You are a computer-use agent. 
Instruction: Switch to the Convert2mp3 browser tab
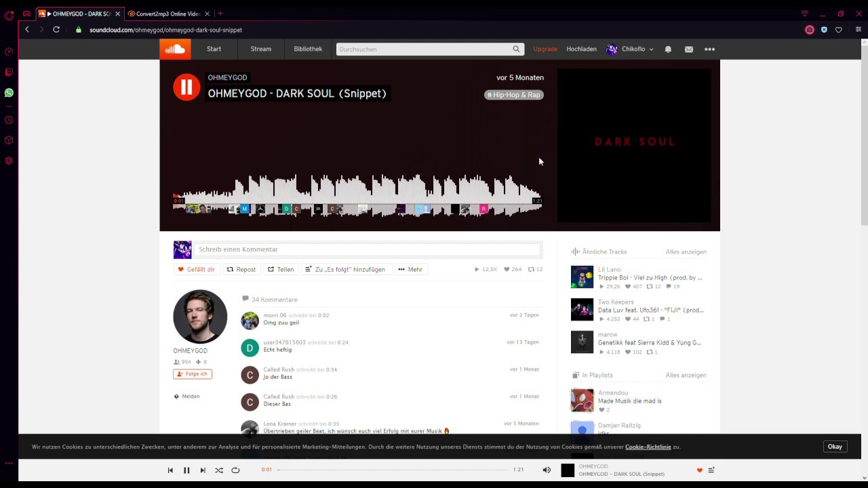point(170,14)
